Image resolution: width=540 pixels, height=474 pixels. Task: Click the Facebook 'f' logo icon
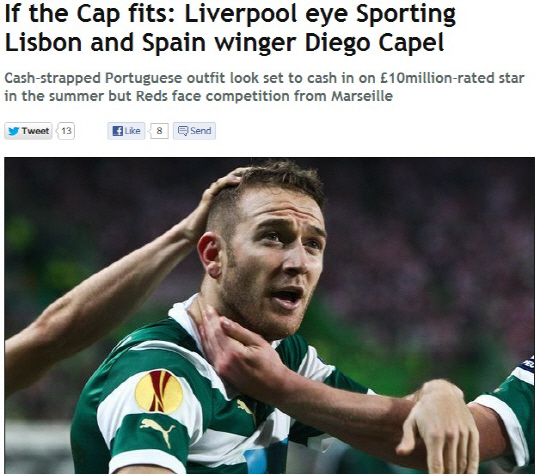click(x=118, y=131)
